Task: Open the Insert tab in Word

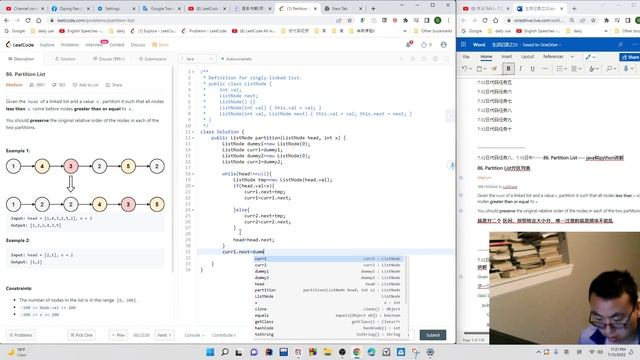Action: [x=507, y=57]
